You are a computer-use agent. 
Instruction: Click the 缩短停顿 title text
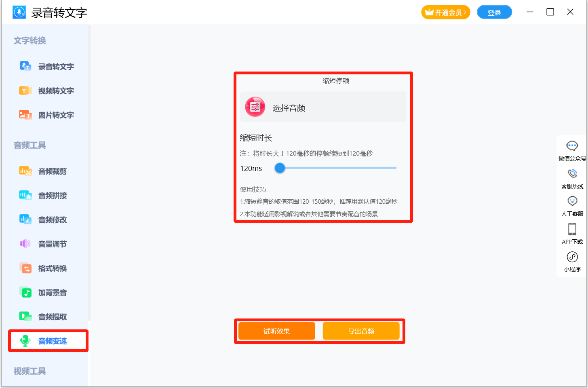coord(336,80)
